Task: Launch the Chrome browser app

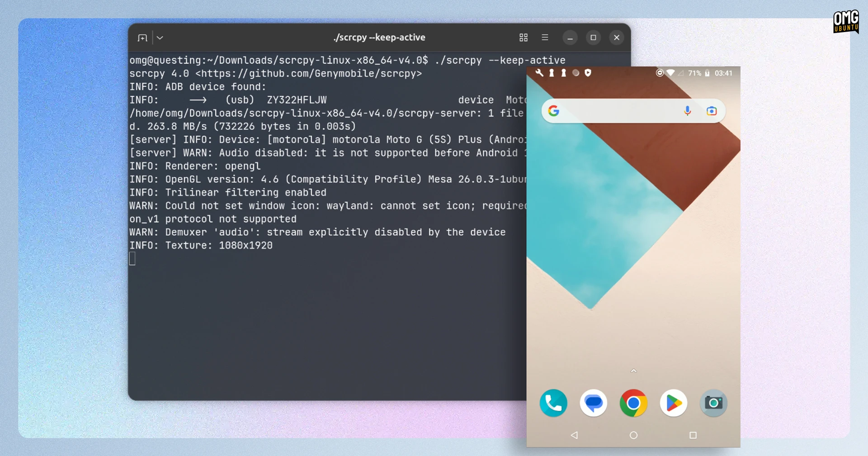Action: [x=633, y=403]
